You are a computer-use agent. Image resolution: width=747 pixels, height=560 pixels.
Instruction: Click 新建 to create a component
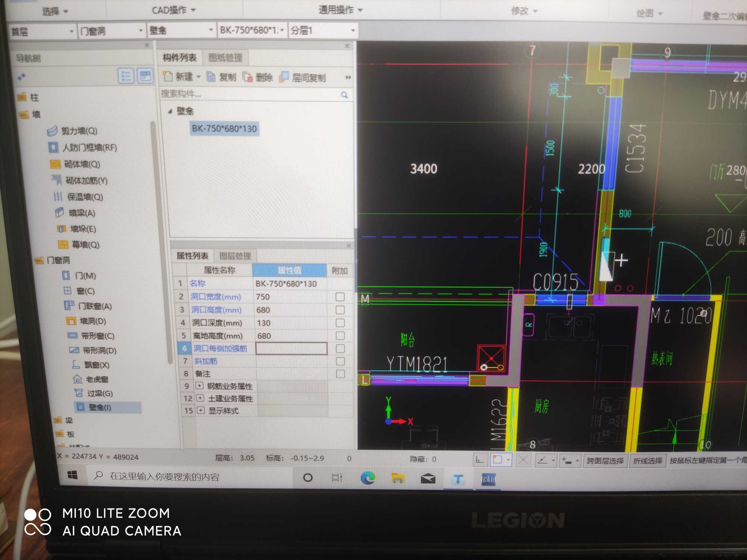[179, 77]
